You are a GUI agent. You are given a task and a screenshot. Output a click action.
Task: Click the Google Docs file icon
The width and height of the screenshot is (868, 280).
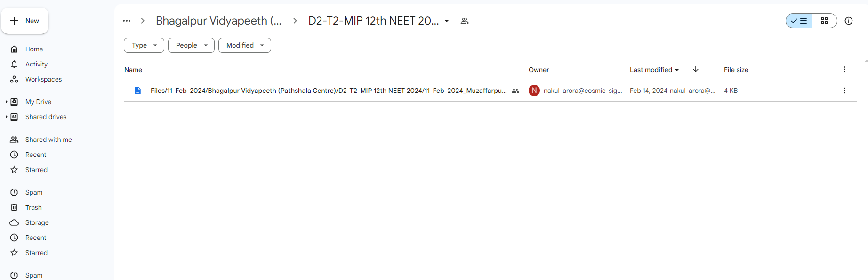tap(137, 91)
